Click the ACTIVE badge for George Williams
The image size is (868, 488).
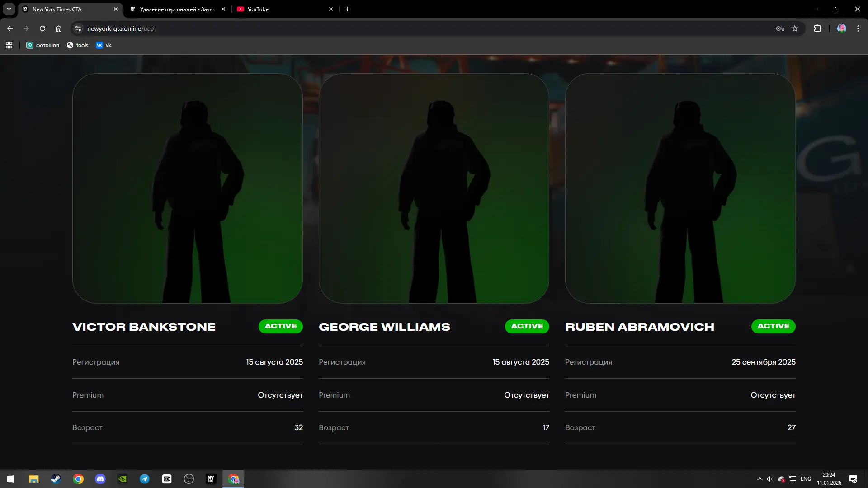527,326
